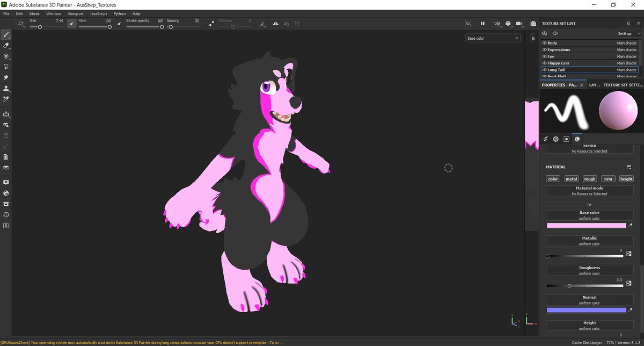The height and width of the screenshot is (346, 644).
Task: Toggle the rough material channel button
Action: (589, 179)
